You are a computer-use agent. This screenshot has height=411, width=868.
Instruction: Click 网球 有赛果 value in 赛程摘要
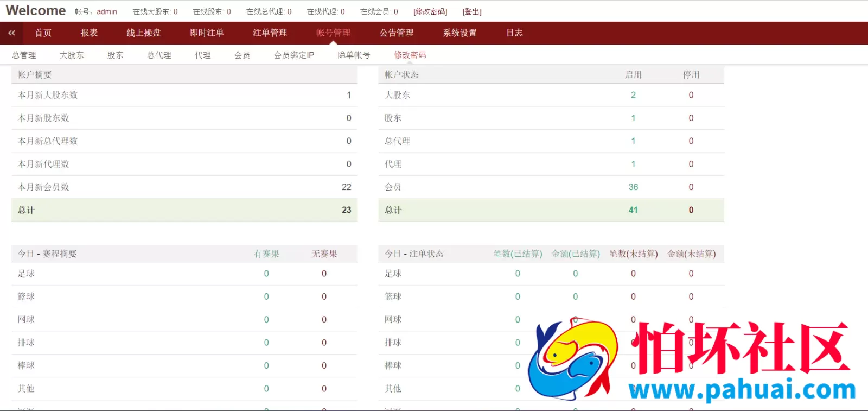pyautogui.click(x=266, y=320)
